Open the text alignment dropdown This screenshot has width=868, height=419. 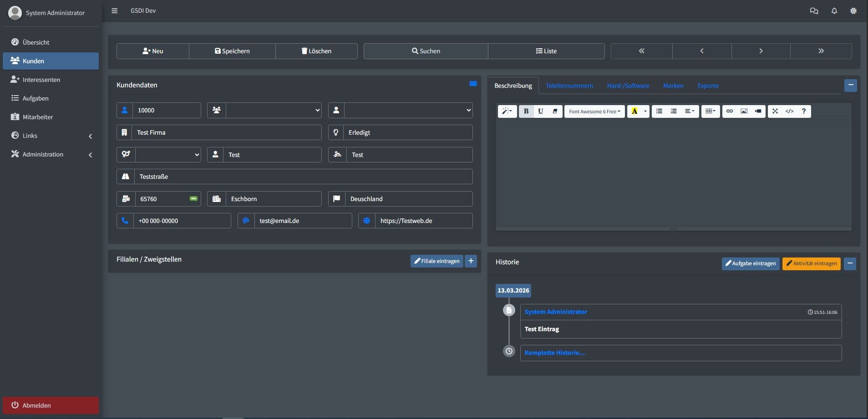tap(689, 111)
